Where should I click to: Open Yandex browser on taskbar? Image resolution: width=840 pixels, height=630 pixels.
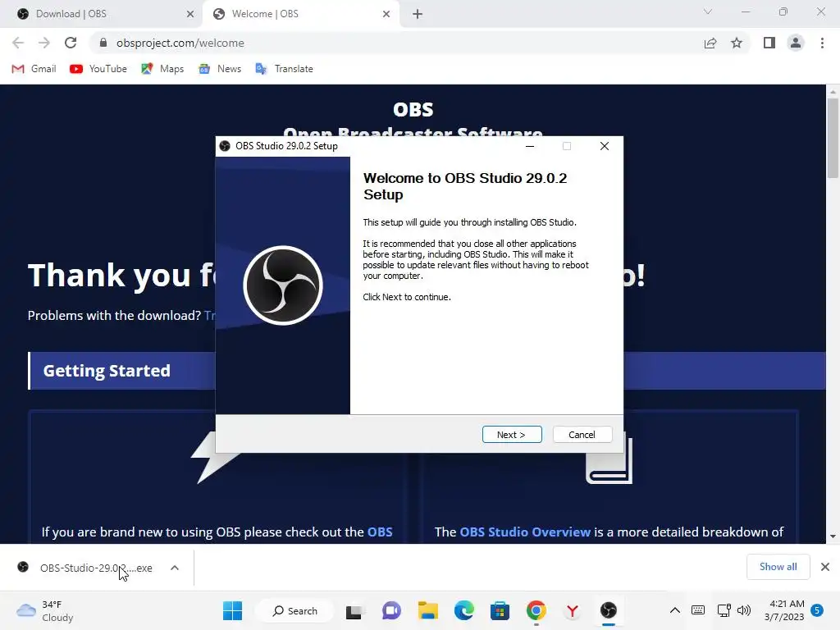coord(572,610)
